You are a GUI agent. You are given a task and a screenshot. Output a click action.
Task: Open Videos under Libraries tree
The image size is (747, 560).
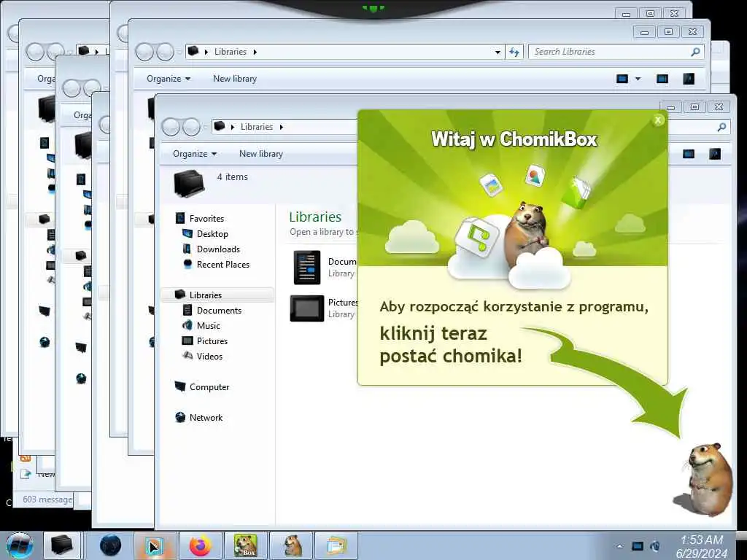209,356
